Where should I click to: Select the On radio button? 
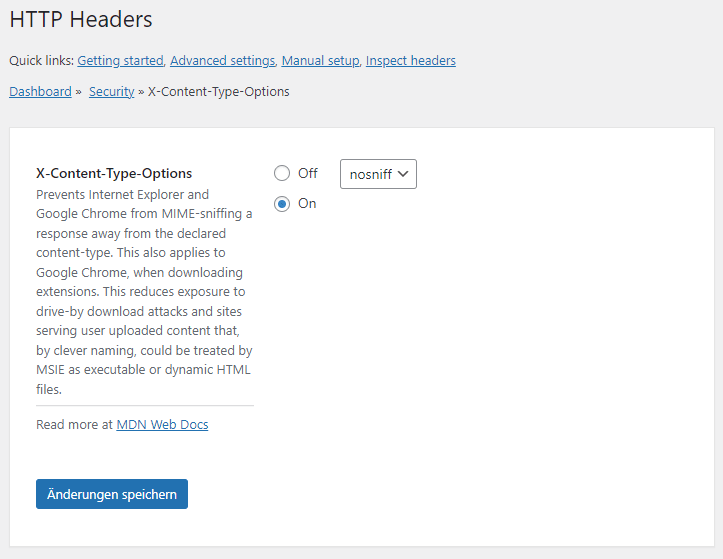coord(282,203)
